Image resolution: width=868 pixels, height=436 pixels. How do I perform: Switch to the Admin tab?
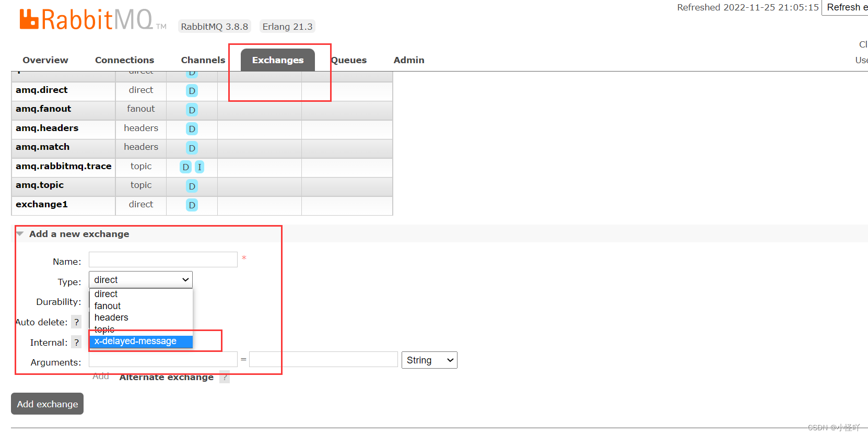pyautogui.click(x=409, y=60)
